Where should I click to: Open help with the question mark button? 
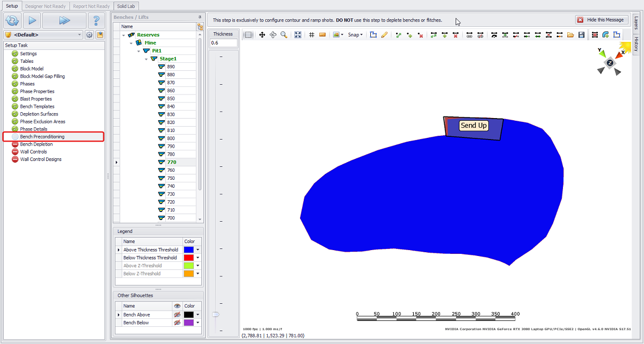point(96,20)
